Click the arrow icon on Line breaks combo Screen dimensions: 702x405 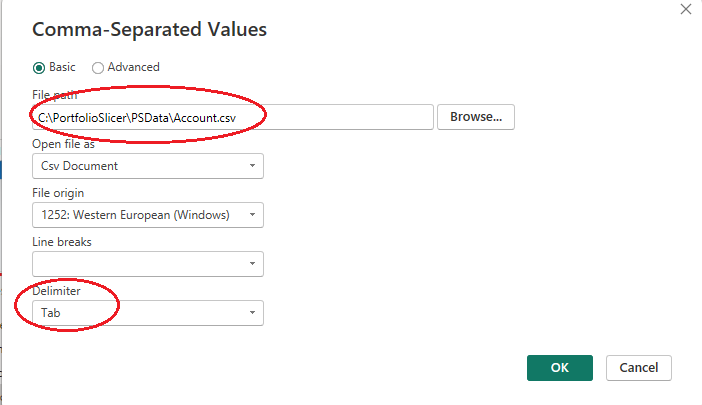[252, 264]
